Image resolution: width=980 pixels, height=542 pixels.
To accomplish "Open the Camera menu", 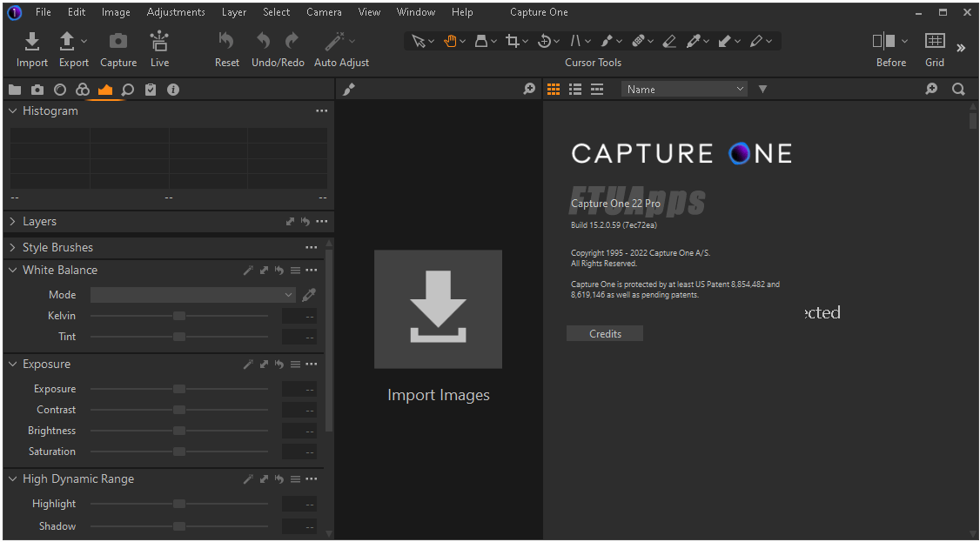I will point(324,12).
